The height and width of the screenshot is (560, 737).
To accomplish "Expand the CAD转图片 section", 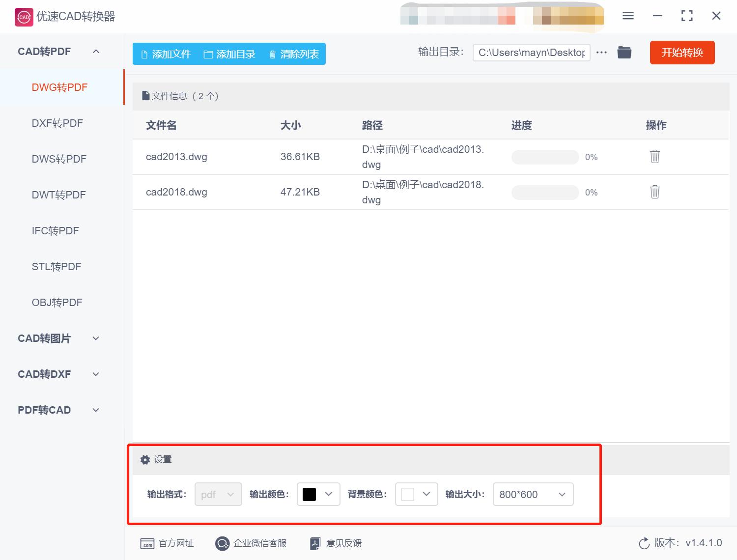I will pyautogui.click(x=95, y=338).
